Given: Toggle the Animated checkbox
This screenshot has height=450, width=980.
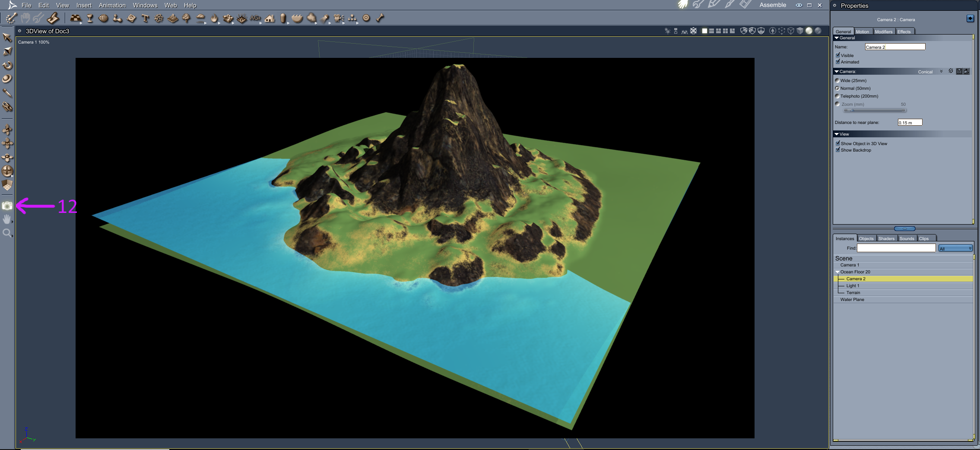Looking at the screenshot, I should (838, 62).
